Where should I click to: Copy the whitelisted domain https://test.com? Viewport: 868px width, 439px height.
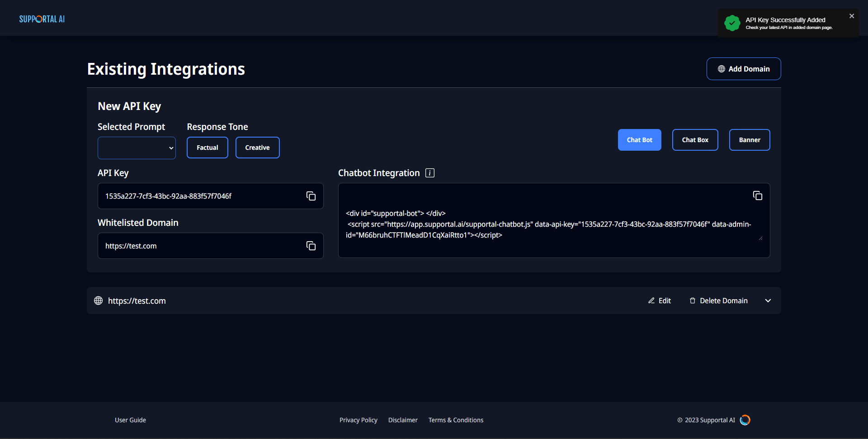click(311, 246)
